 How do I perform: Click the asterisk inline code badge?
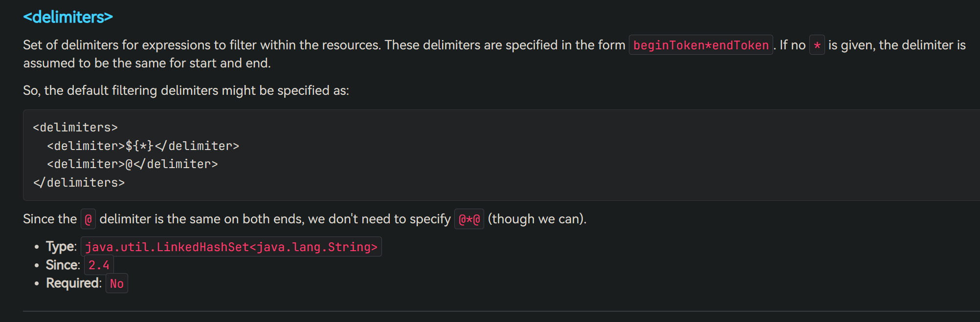click(817, 45)
